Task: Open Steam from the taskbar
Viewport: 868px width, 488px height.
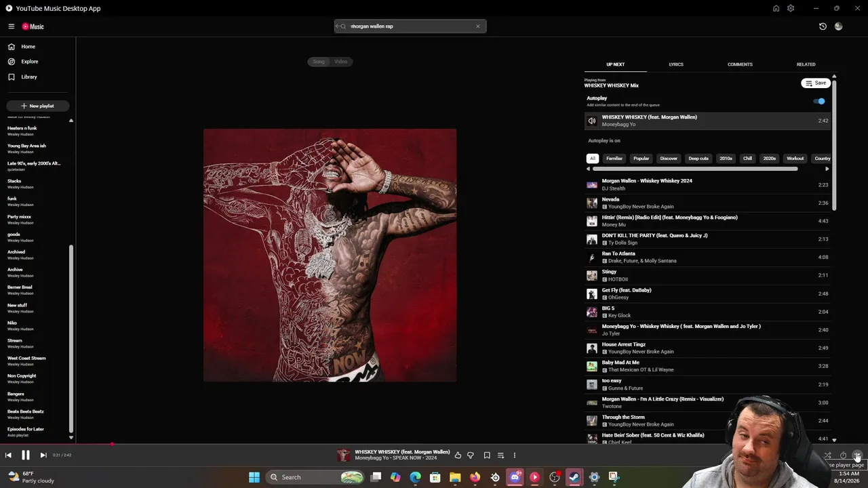Action: coord(574,477)
